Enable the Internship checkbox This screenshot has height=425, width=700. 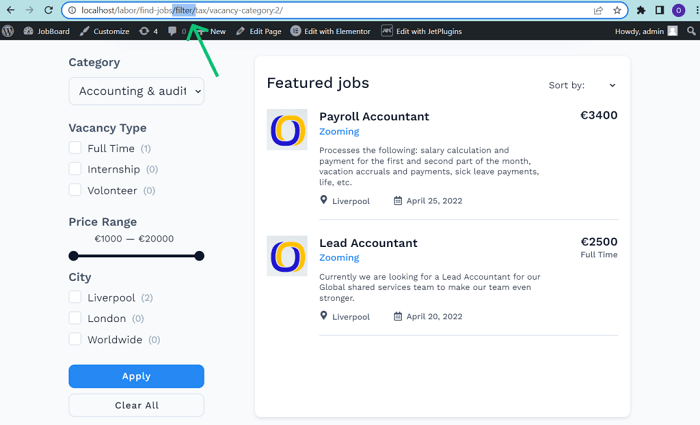(x=75, y=169)
